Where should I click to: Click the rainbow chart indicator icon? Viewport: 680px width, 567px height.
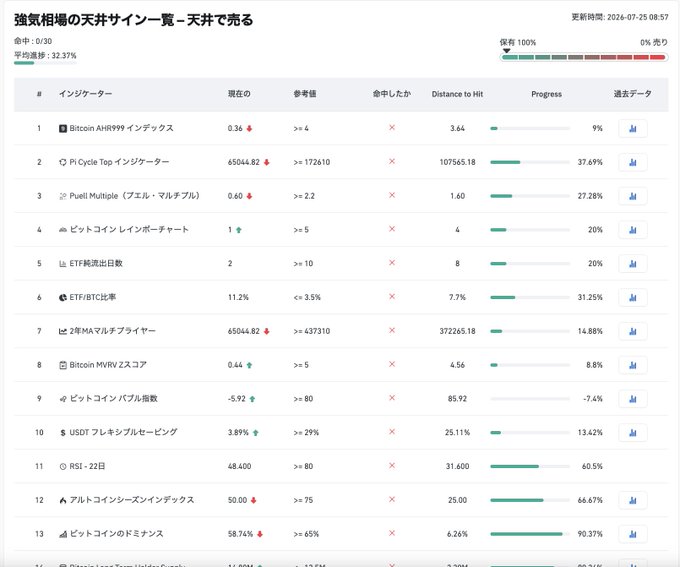pos(63,230)
